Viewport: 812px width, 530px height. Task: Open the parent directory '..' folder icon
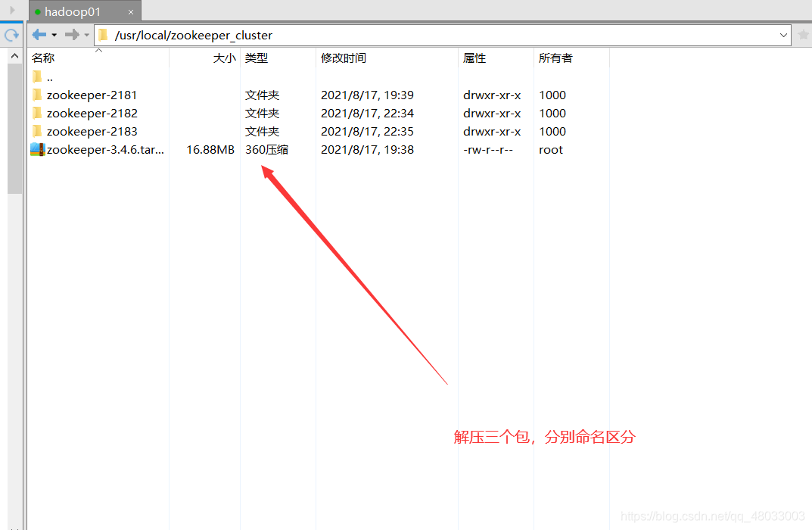pyautogui.click(x=37, y=76)
